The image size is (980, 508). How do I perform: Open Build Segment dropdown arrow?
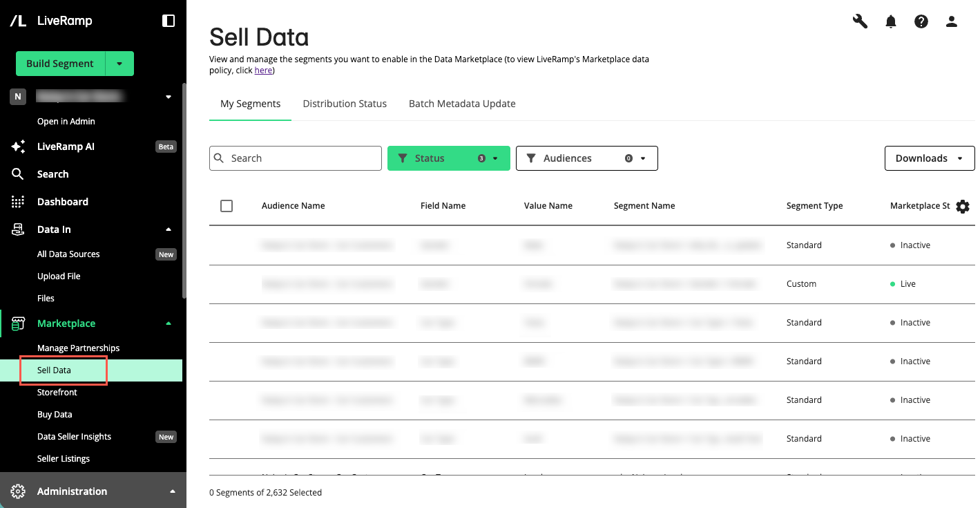click(x=119, y=64)
